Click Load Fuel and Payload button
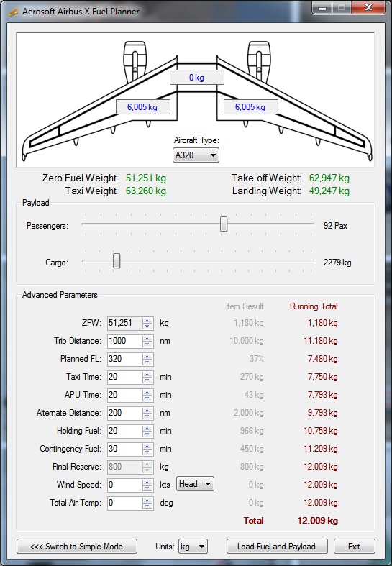Viewport: 392px width, 566px height. [277, 547]
